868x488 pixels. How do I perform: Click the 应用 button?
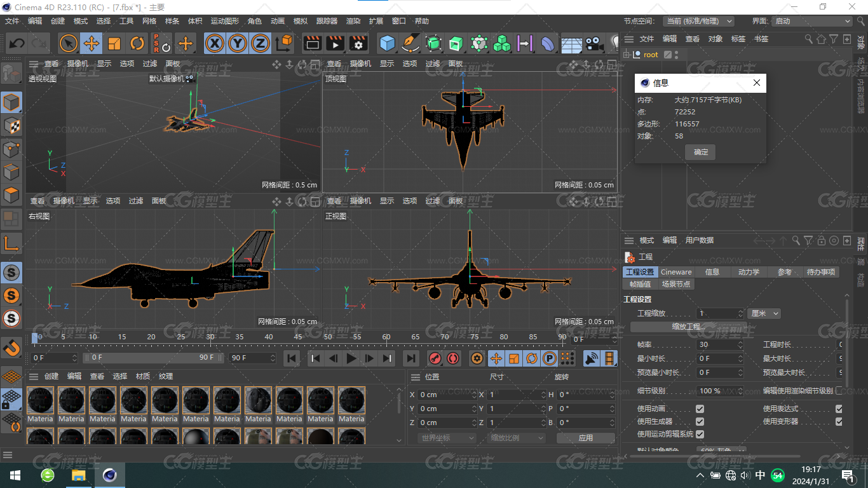coord(585,438)
